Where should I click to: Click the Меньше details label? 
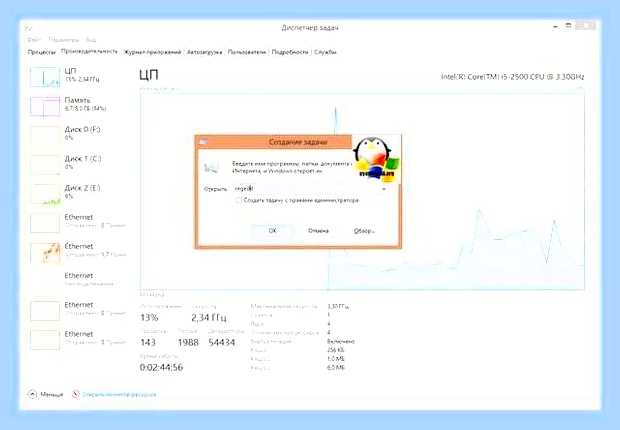(52, 394)
